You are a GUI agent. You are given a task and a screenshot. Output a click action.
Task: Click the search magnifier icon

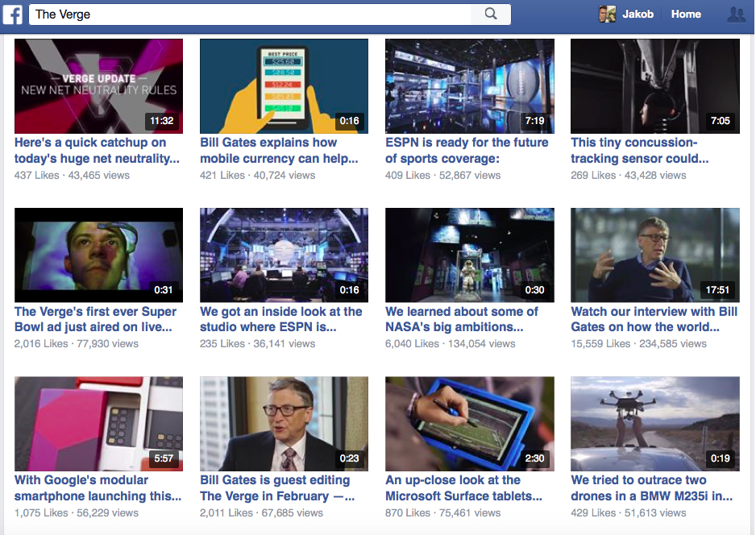pos(490,14)
